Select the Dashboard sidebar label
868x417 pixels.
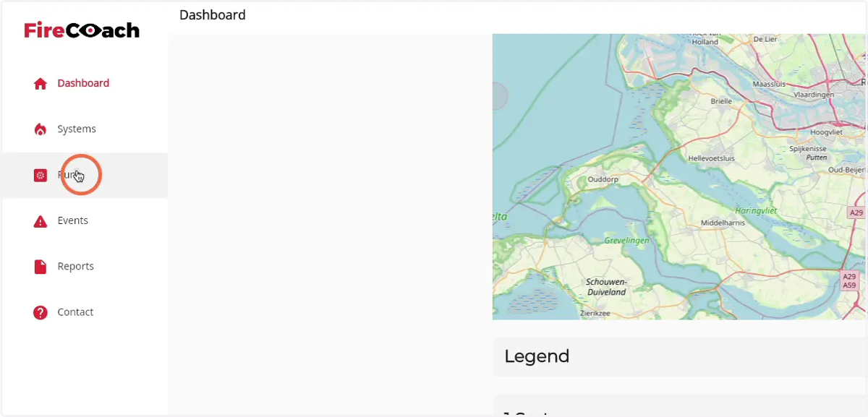click(x=83, y=83)
